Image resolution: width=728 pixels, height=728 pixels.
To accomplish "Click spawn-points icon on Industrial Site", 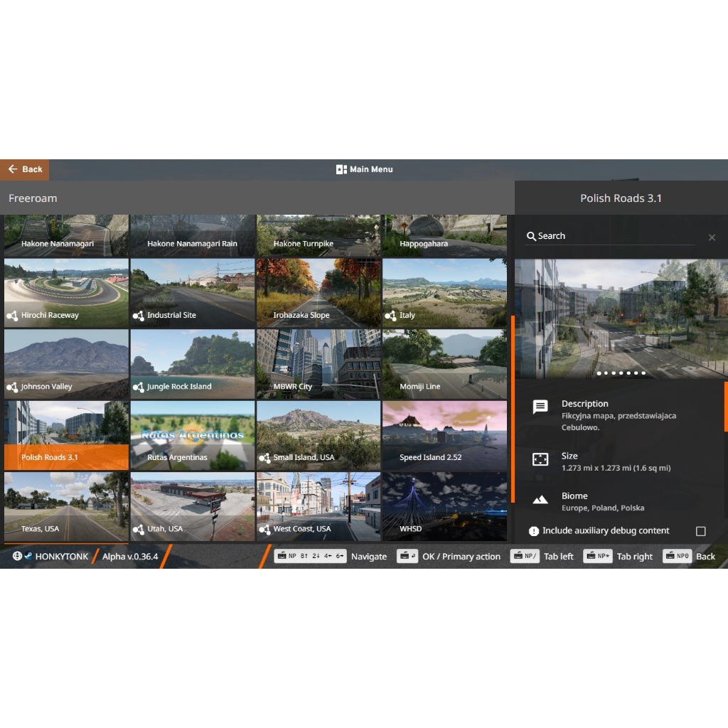I will (x=139, y=316).
